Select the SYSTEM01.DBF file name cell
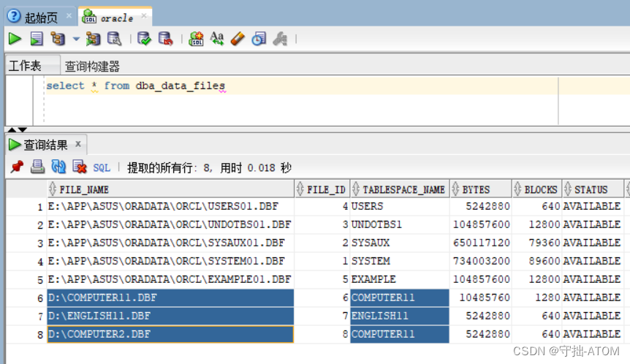Viewport: 630px width, 364px height. [x=170, y=261]
